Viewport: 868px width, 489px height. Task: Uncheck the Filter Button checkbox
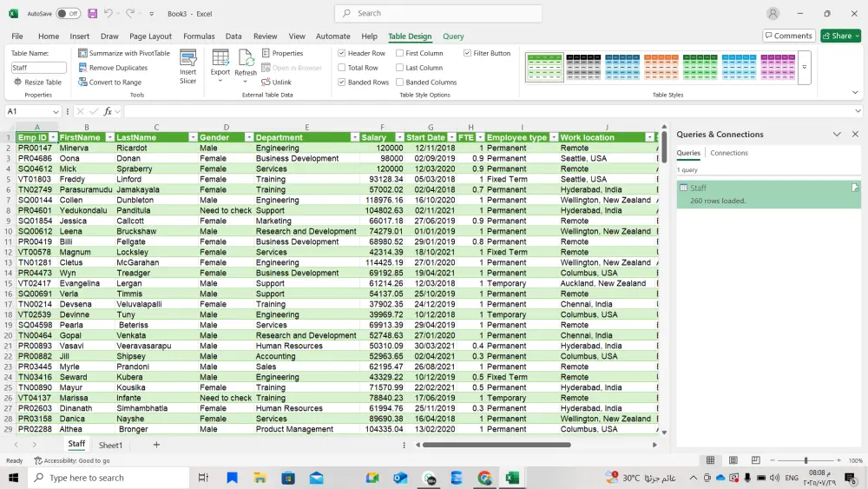(467, 53)
